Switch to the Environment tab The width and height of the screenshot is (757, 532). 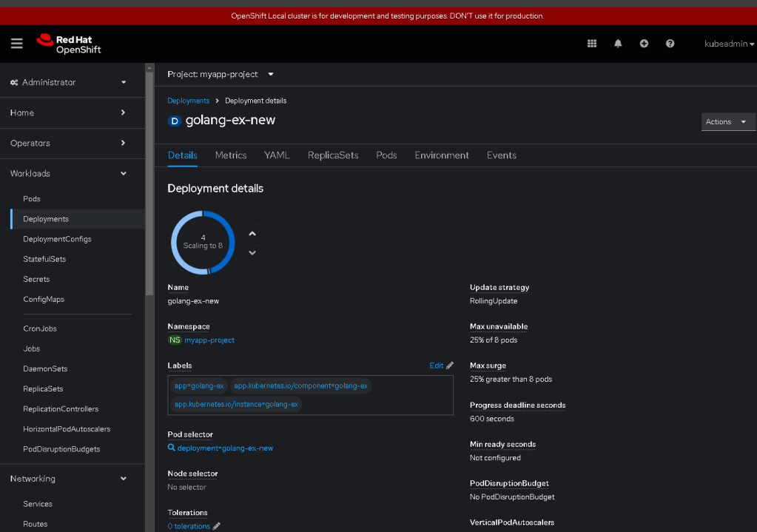[x=442, y=155]
